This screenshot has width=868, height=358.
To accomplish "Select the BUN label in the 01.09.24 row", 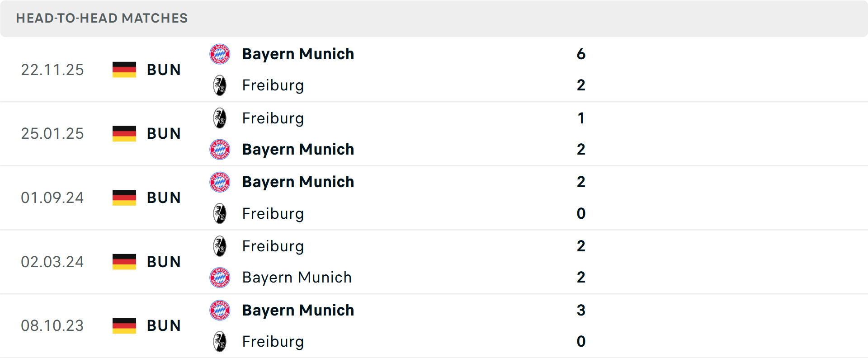I will click(x=163, y=198).
